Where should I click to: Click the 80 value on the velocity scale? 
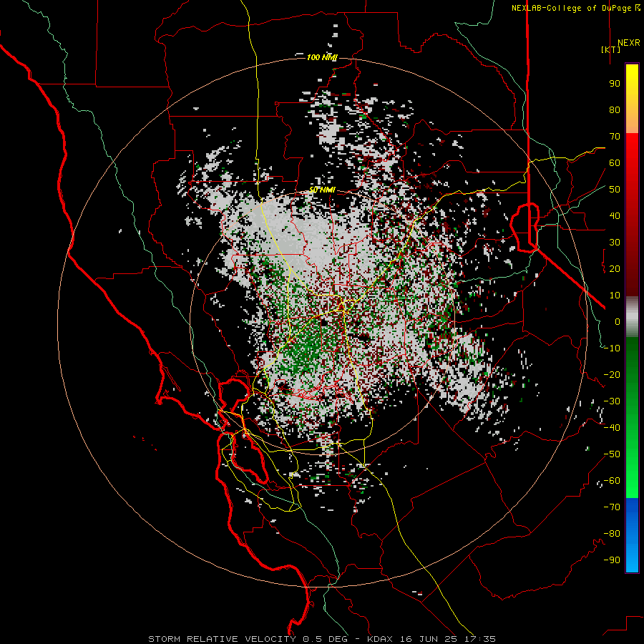(615, 110)
